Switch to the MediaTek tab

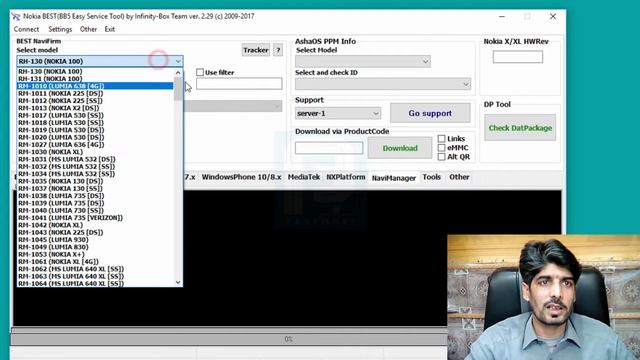coord(304,177)
